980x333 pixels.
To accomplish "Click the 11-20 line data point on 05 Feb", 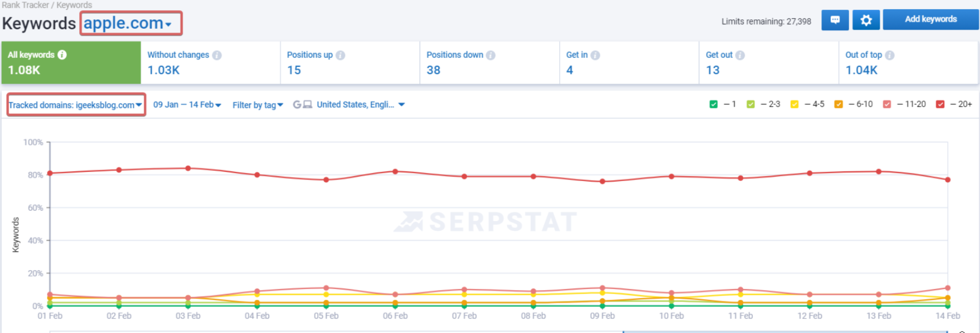I will tap(326, 288).
